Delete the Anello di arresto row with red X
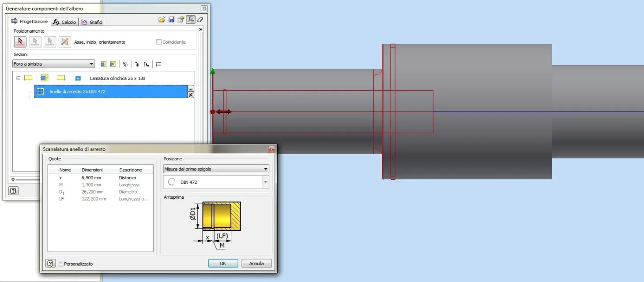The height and width of the screenshot is (282, 644). pyautogui.click(x=191, y=95)
